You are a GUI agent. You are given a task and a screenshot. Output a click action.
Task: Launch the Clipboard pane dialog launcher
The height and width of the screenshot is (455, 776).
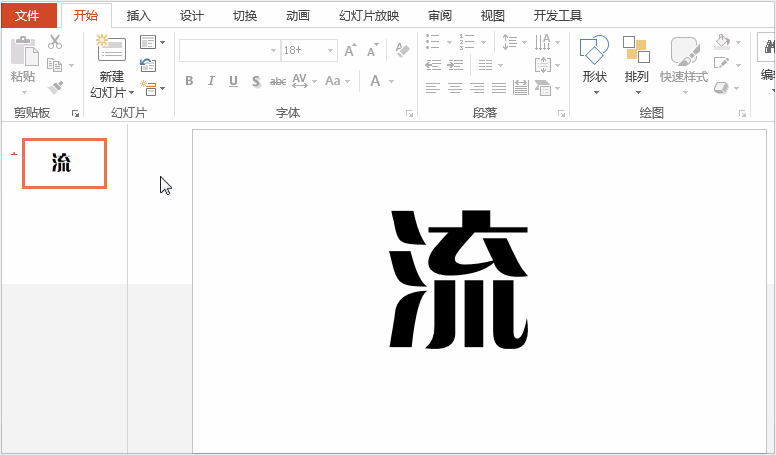tap(75, 114)
